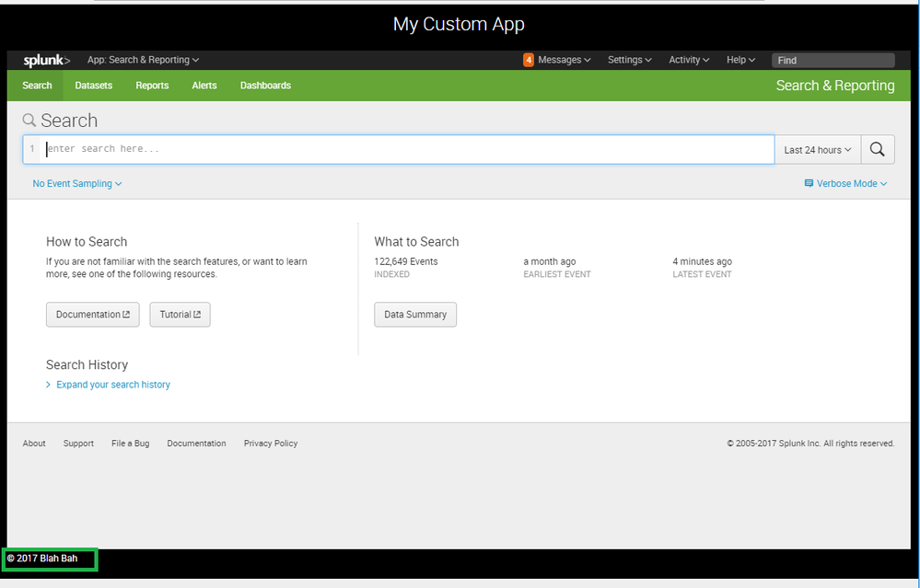Click magnifier icon beside Search heading
Image resolution: width=920 pixels, height=588 pixels.
[x=29, y=121]
